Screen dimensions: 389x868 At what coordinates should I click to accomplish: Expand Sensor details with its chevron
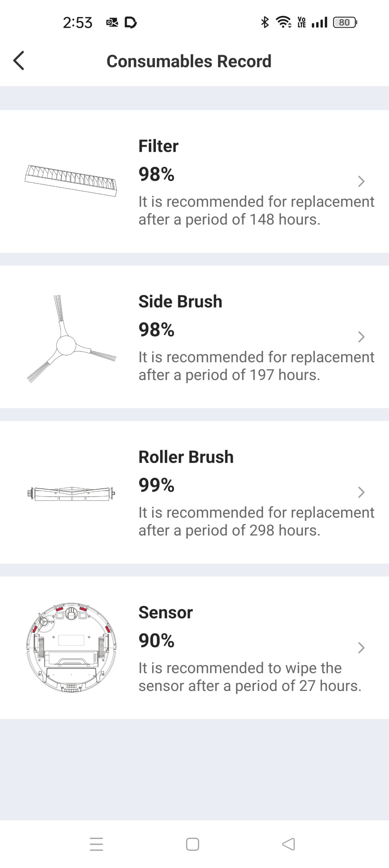(361, 648)
